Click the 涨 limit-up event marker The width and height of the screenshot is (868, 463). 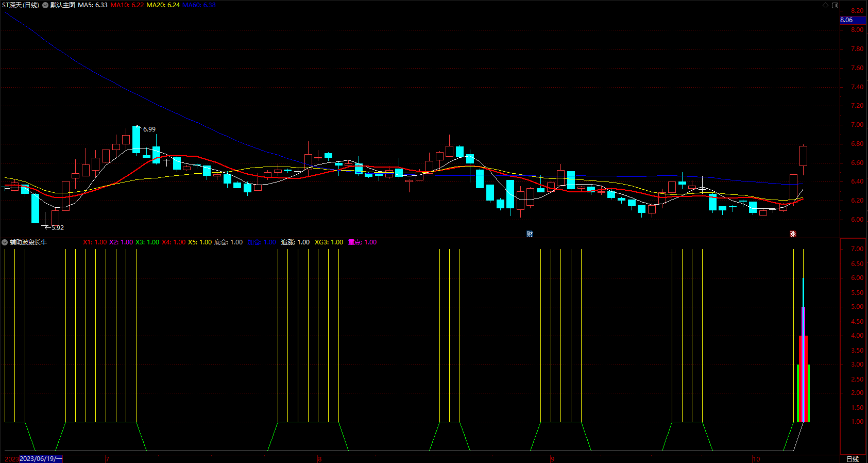[x=793, y=234]
